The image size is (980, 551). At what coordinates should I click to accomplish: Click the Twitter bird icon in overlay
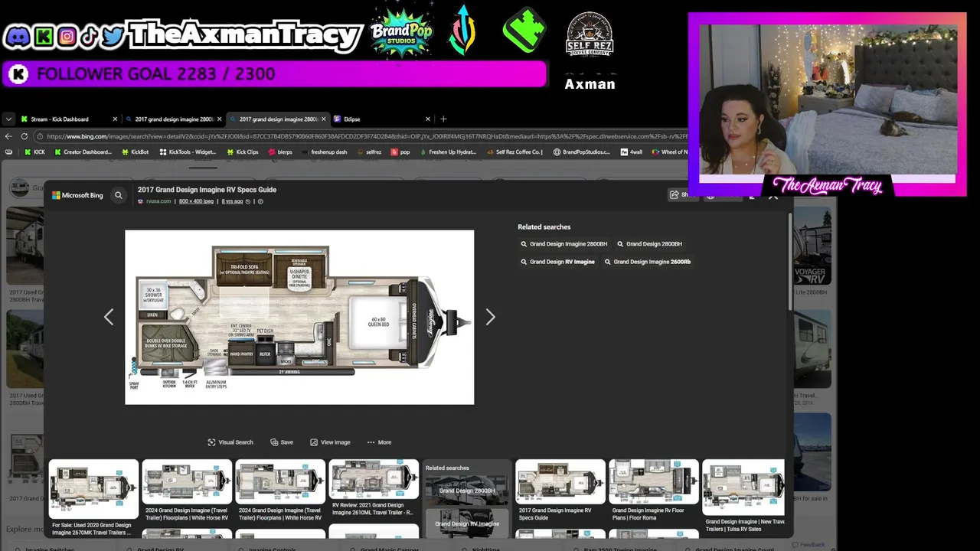[112, 36]
